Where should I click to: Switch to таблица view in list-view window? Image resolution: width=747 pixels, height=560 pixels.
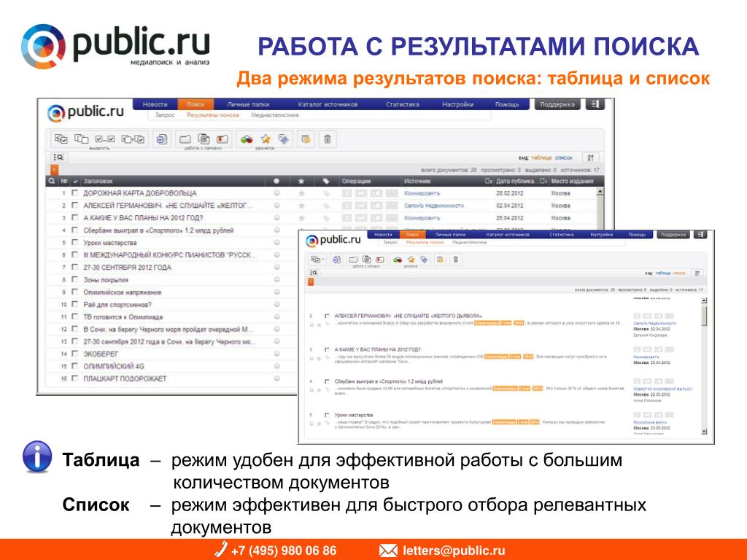662,273
